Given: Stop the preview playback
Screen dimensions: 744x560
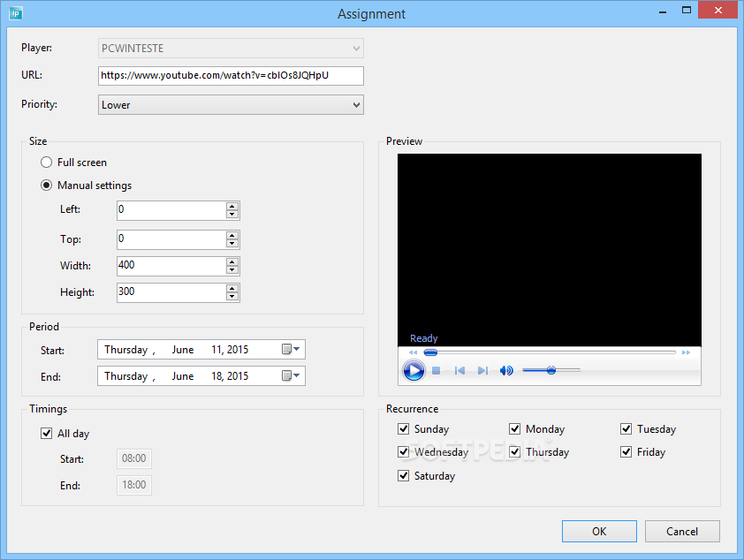Looking at the screenshot, I should tap(436, 370).
